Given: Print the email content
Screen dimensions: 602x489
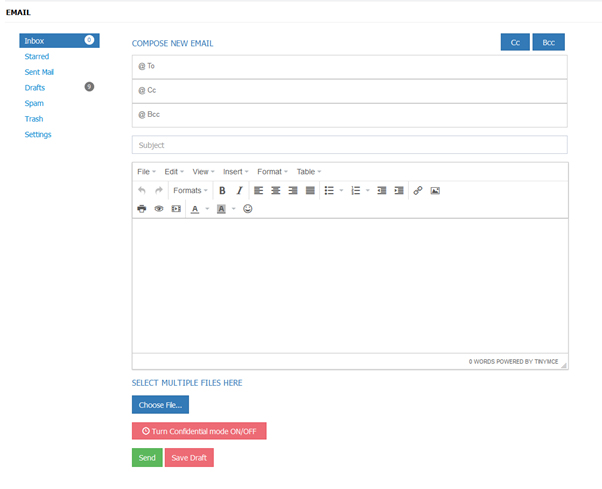Looking at the screenshot, I should (142, 209).
